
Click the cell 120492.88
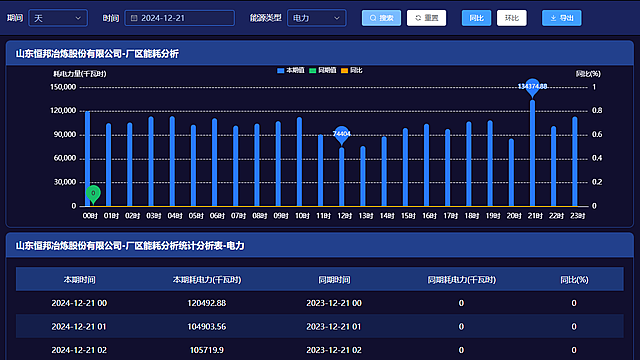point(207,303)
